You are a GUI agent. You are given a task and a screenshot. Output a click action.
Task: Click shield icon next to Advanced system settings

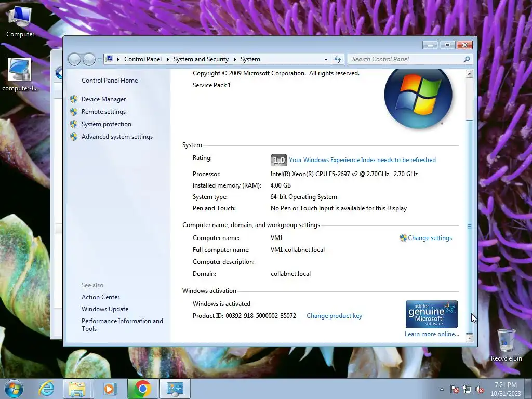tap(74, 137)
